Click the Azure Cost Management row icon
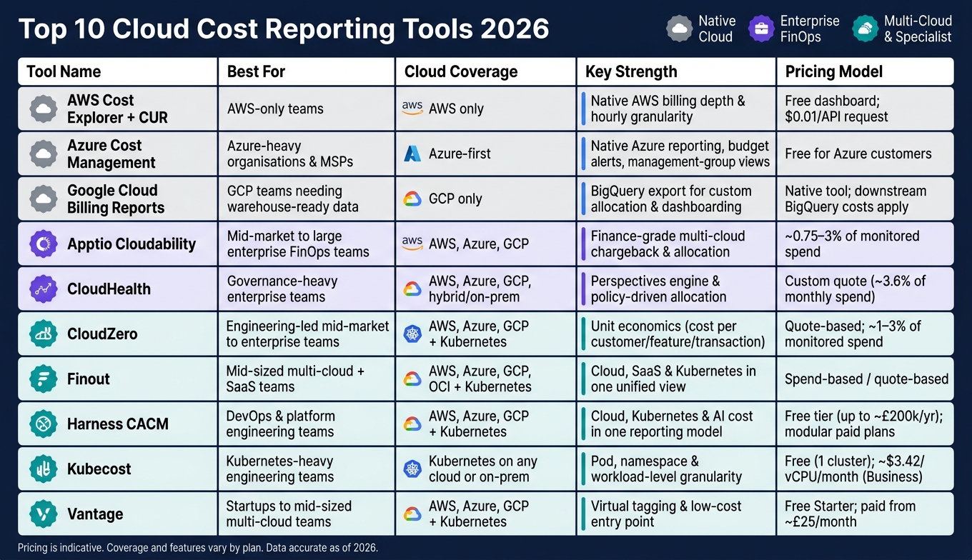 [44, 154]
